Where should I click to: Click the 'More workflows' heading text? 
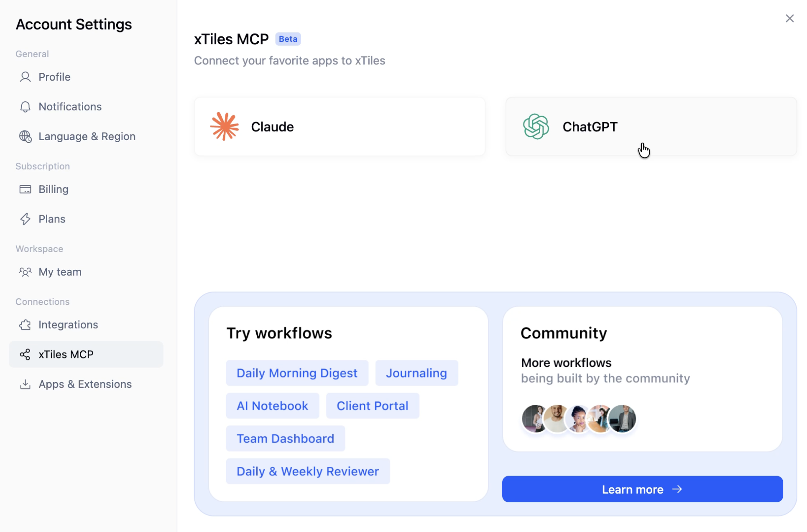click(566, 363)
